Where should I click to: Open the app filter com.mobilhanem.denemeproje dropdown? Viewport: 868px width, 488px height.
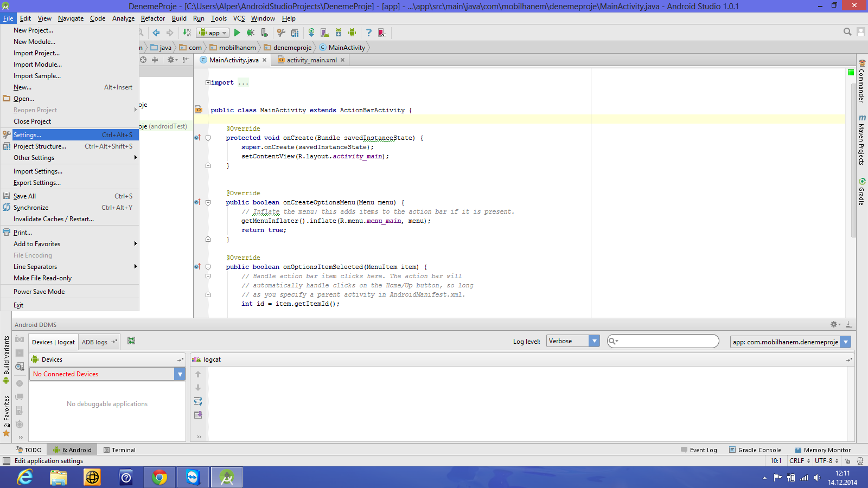[x=790, y=342]
